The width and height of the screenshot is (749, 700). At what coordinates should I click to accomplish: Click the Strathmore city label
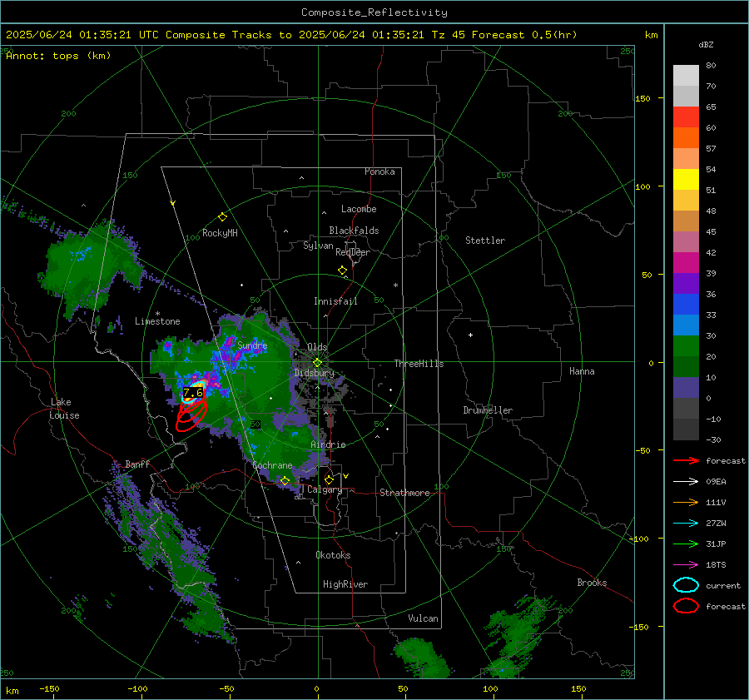click(x=404, y=493)
